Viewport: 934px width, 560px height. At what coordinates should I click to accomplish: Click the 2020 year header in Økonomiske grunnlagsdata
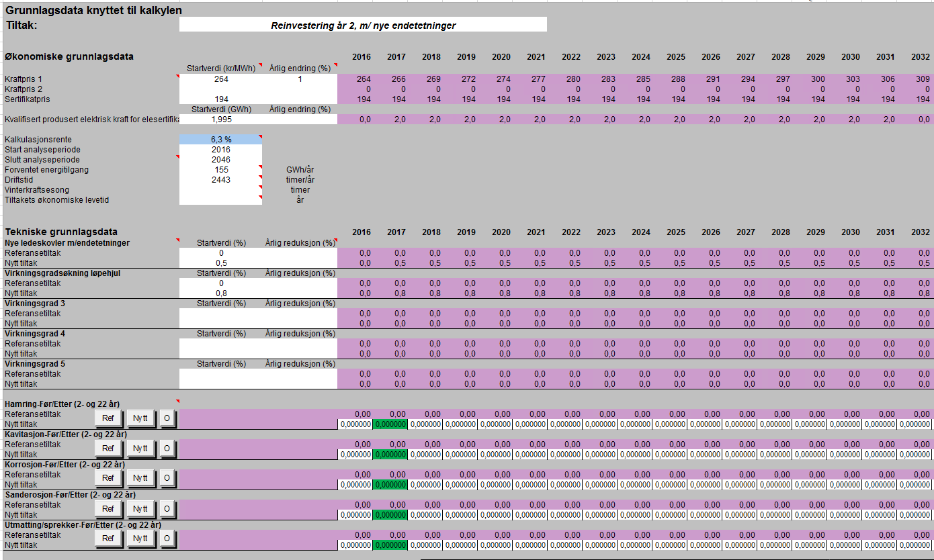point(501,57)
